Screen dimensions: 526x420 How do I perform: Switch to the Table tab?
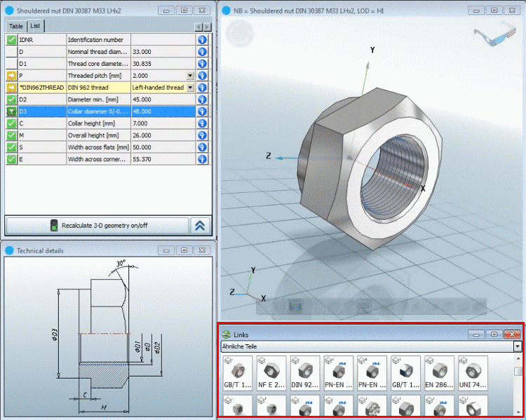[15, 26]
